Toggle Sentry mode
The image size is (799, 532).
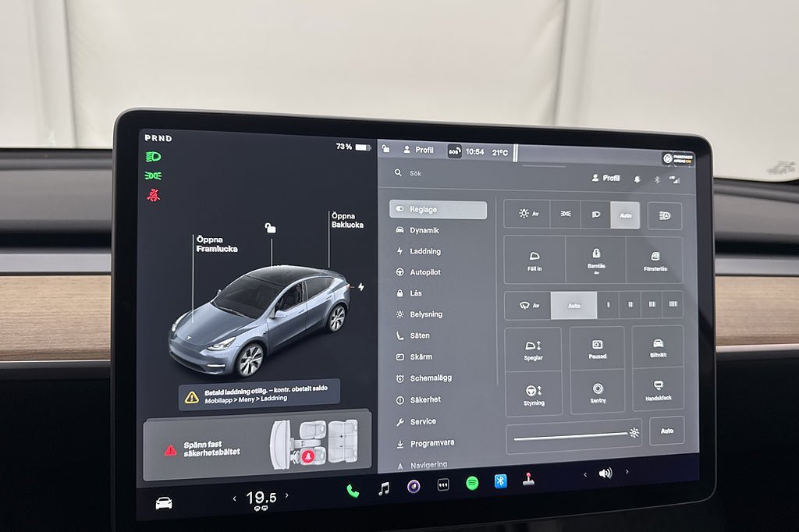point(598,392)
